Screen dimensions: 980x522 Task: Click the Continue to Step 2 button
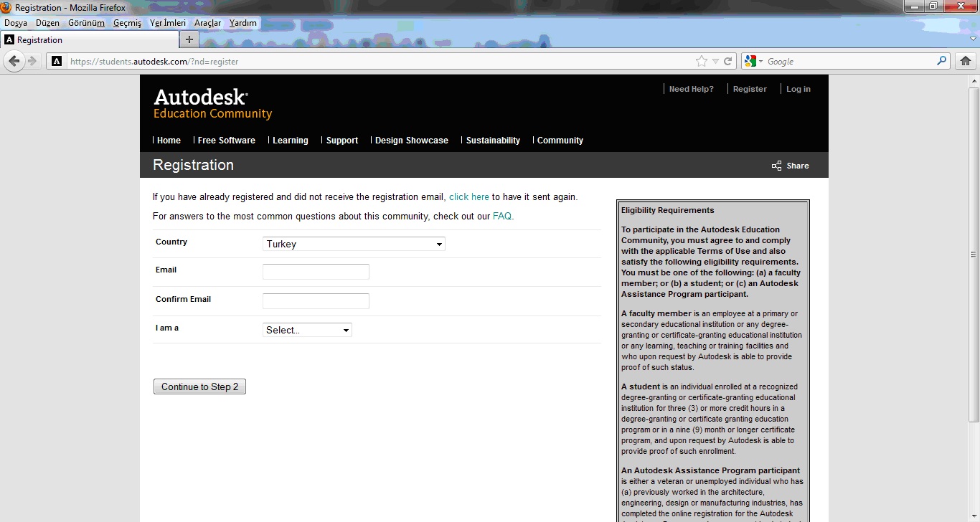(x=199, y=386)
